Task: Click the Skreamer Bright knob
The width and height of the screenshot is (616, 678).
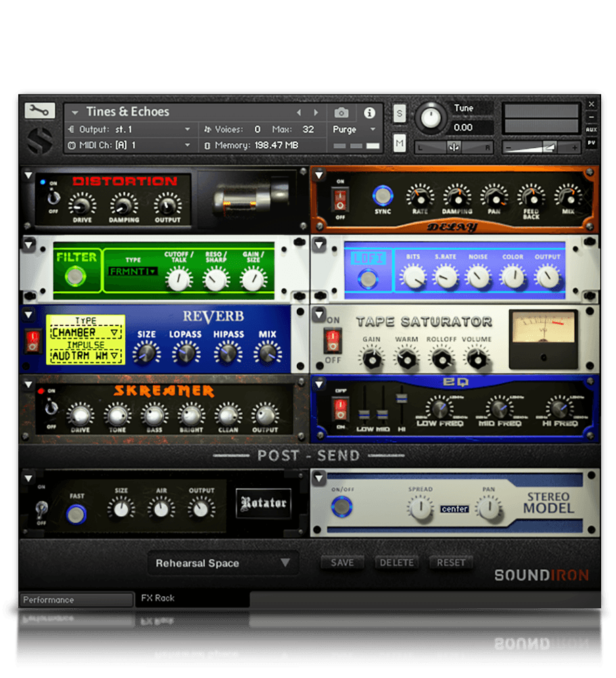Action: 191,415
